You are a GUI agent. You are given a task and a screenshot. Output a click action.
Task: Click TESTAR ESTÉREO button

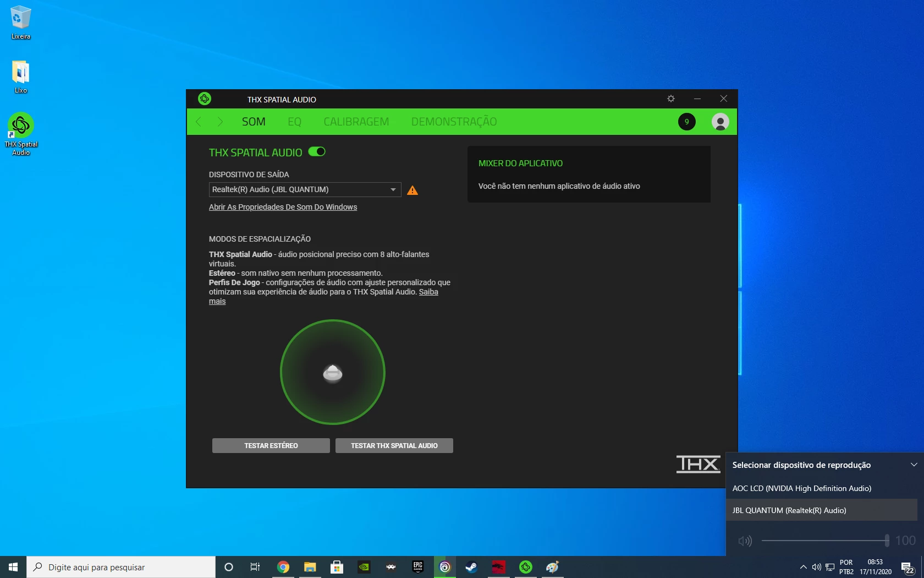pyautogui.click(x=271, y=446)
